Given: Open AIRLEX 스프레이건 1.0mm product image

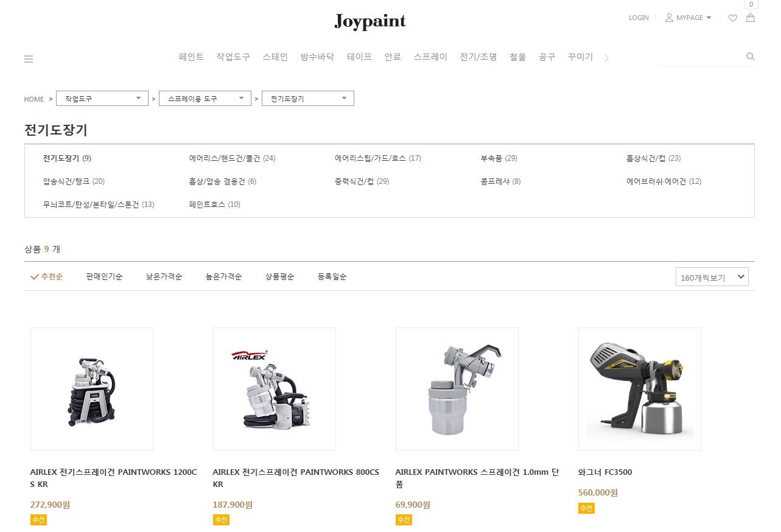Looking at the screenshot, I should (457, 389).
